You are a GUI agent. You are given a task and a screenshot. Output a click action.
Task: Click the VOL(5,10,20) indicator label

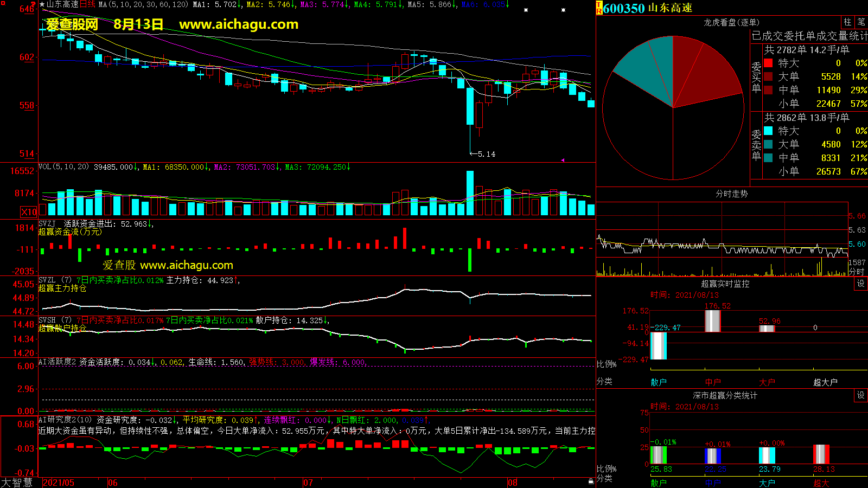tap(63, 167)
